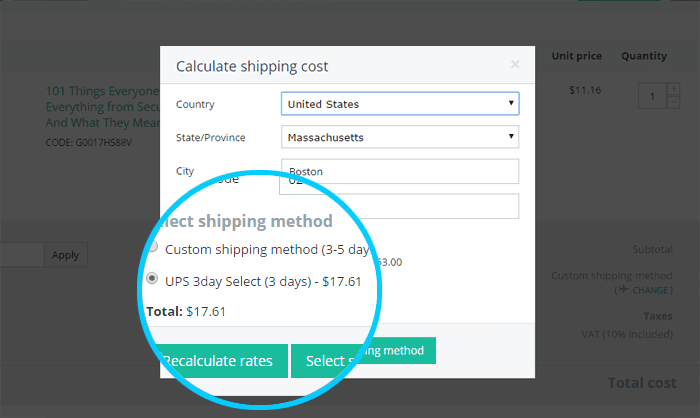Screen dimensions: 700x418
Task: Click the airplane icon beside CHANGE
Action: pyautogui.click(x=622, y=289)
